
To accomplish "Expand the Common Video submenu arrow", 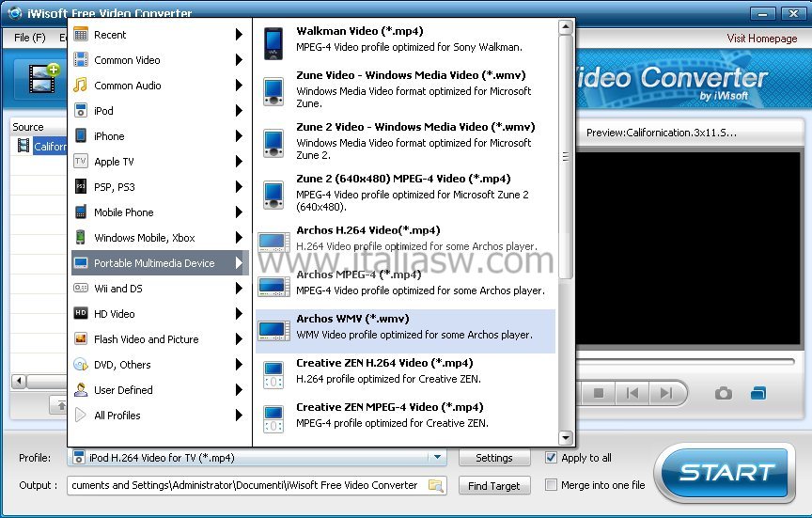I will [x=239, y=60].
